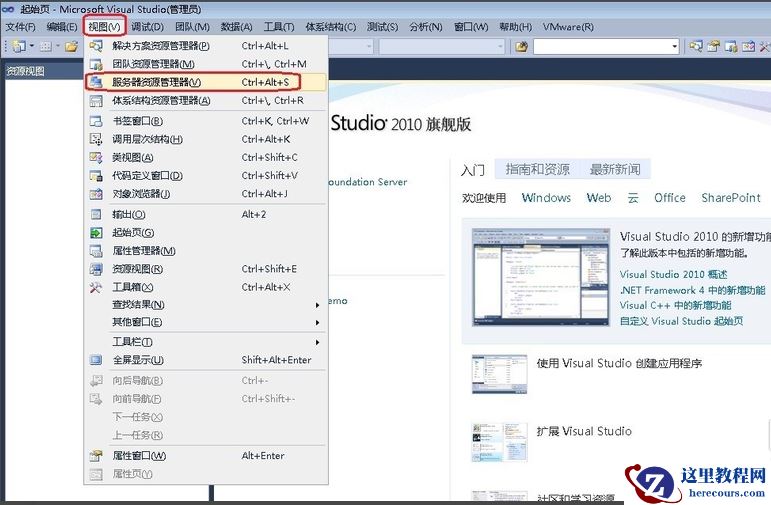The width and height of the screenshot is (771, 505).
Task: Open the Visual Studio 2010 概述 link
Action: (673, 274)
